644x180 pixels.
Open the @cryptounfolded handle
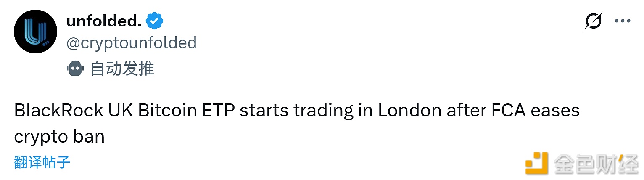(x=131, y=43)
